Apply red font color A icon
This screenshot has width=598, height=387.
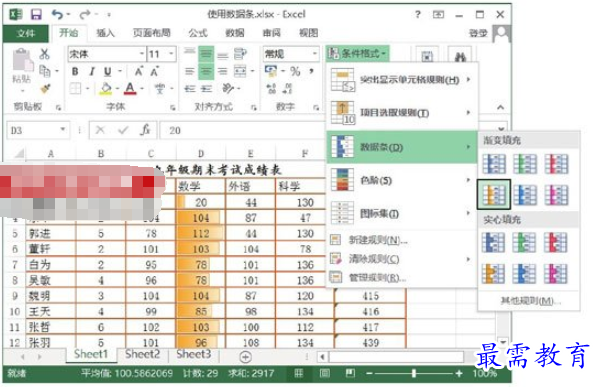point(130,88)
